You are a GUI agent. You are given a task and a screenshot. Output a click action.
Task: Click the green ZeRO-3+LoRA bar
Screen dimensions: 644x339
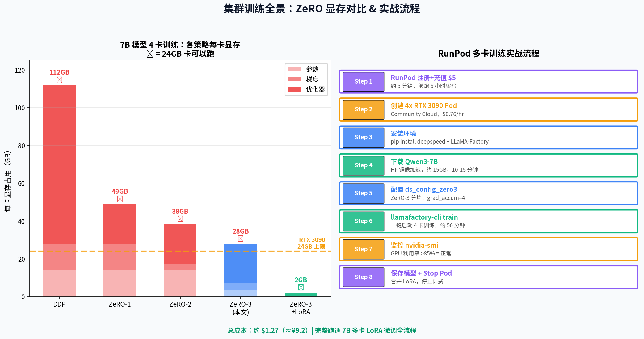click(301, 294)
